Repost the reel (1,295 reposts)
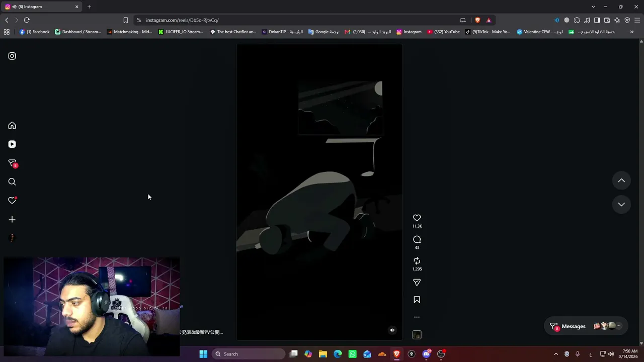Viewport: 644px width, 362px height. [x=417, y=261]
